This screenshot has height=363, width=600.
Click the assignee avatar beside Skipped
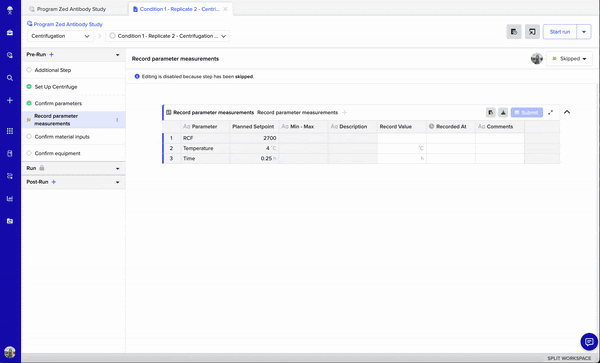point(537,59)
